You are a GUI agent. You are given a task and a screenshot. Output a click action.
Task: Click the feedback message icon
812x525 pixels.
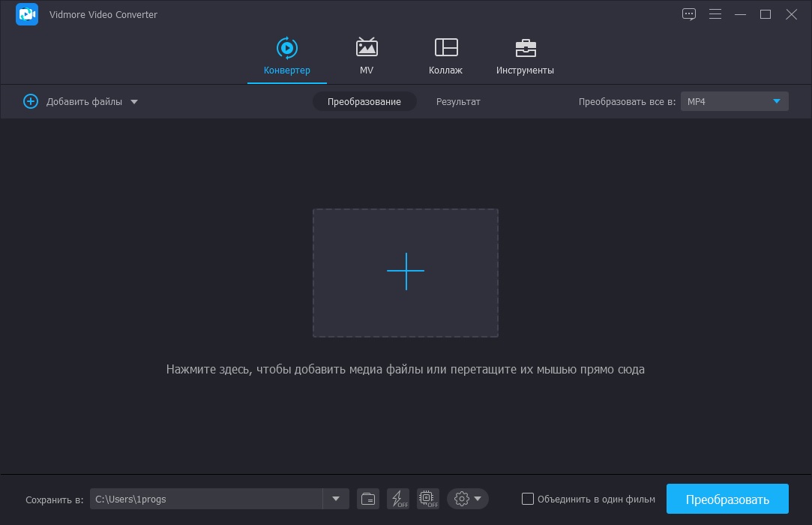[688, 13]
